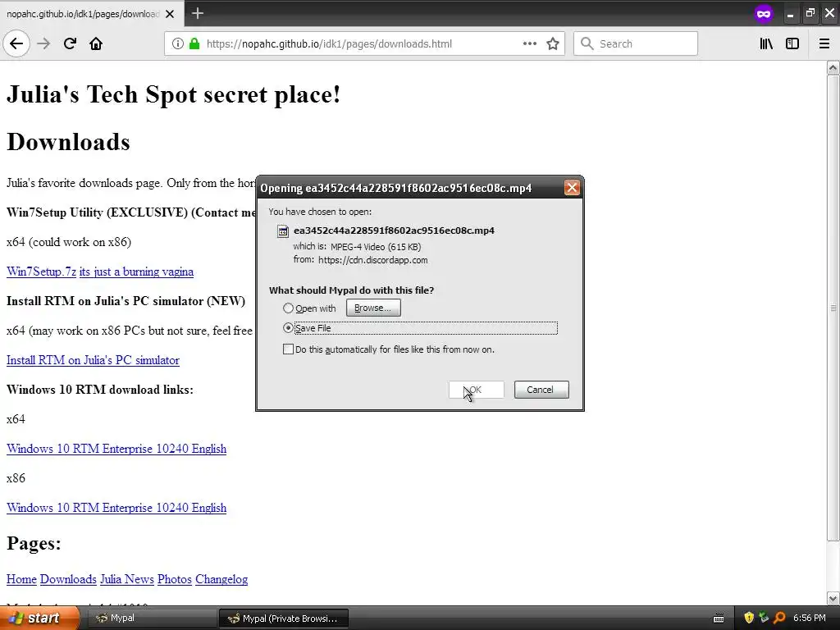Screen dimensions: 840x630
Task: Bookmark this page with the star icon
Action: (553, 44)
